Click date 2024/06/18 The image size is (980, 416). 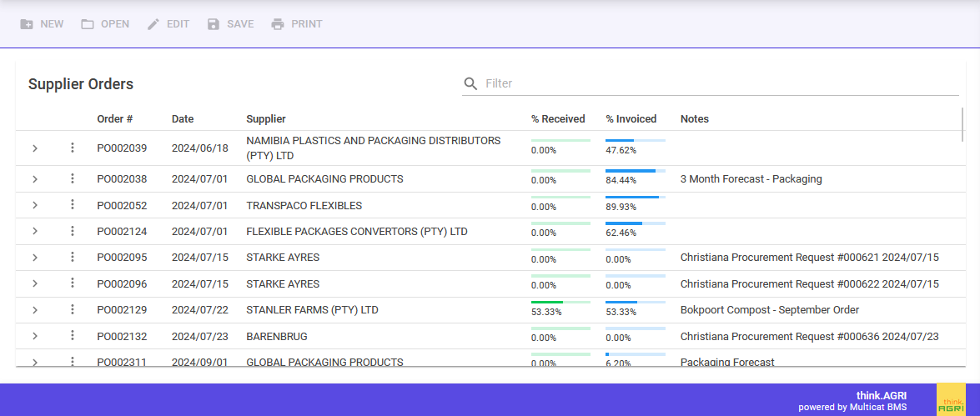pos(199,148)
